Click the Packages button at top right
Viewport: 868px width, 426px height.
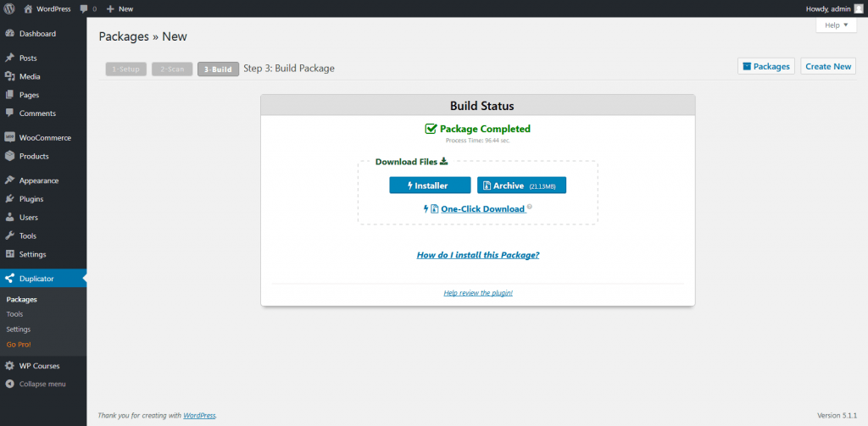coord(766,66)
